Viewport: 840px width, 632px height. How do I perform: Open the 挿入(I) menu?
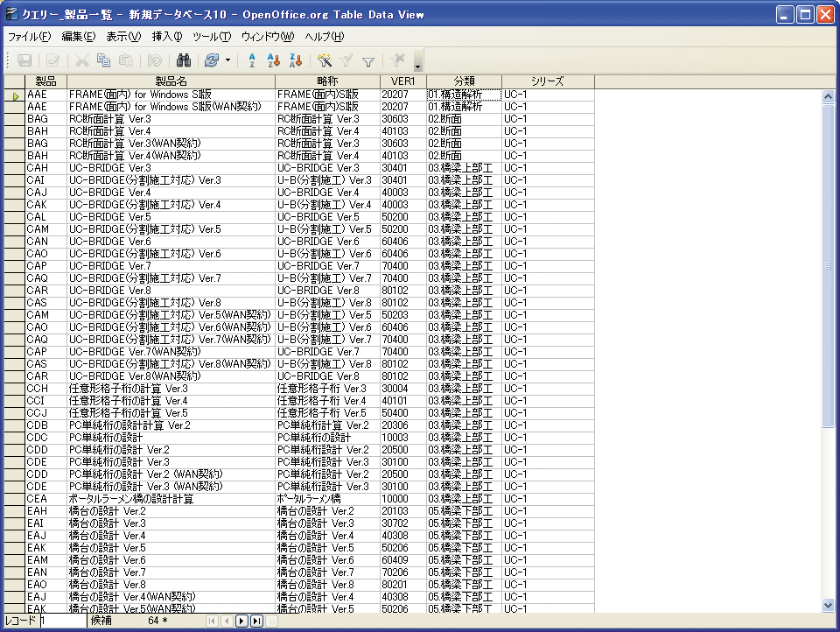pos(166,37)
